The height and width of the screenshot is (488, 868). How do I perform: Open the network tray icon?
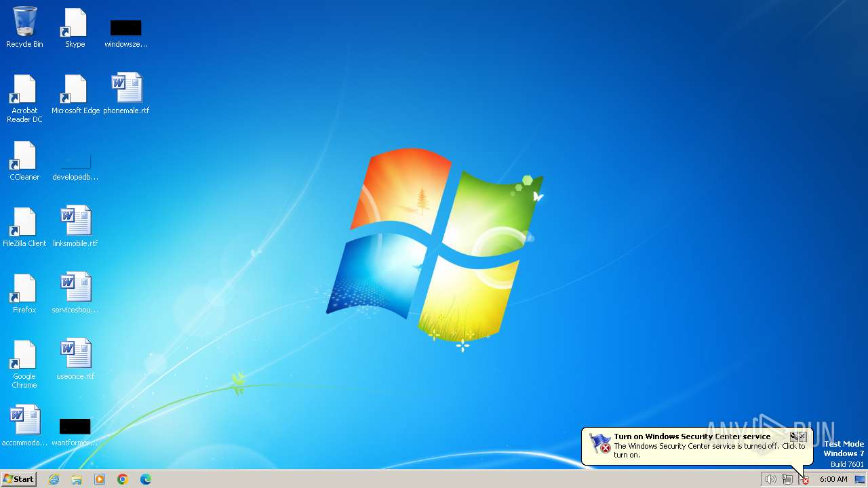pos(787,479)
